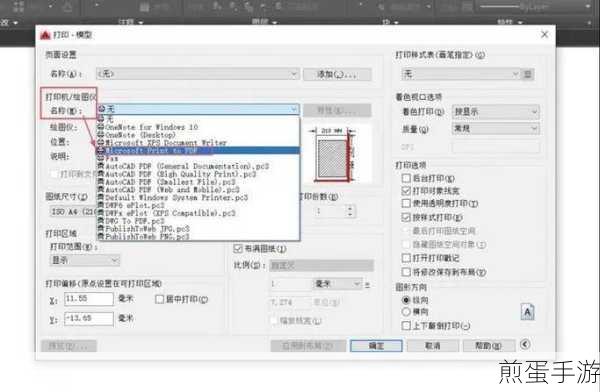Open the 着色打印 dropdown

[496, 112]
